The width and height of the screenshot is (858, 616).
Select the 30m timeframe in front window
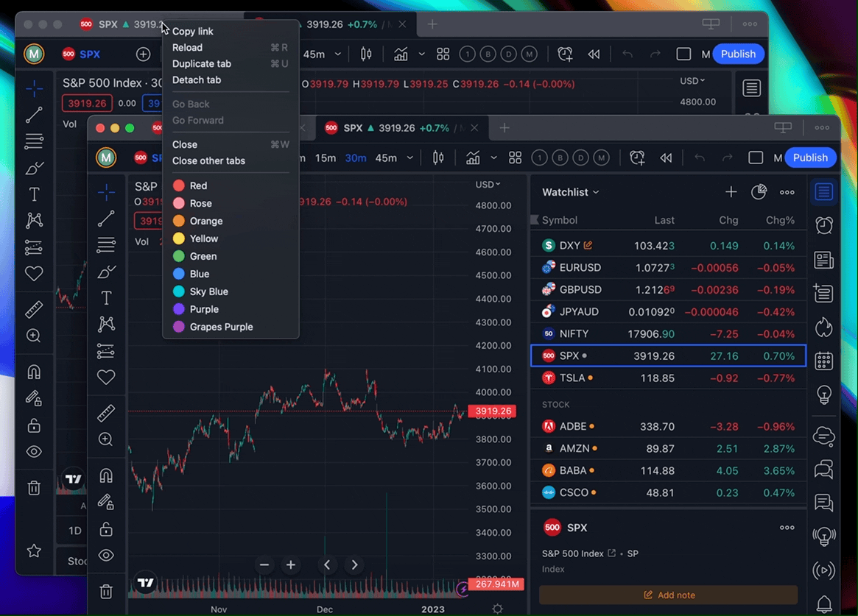(x=356, y=158)
